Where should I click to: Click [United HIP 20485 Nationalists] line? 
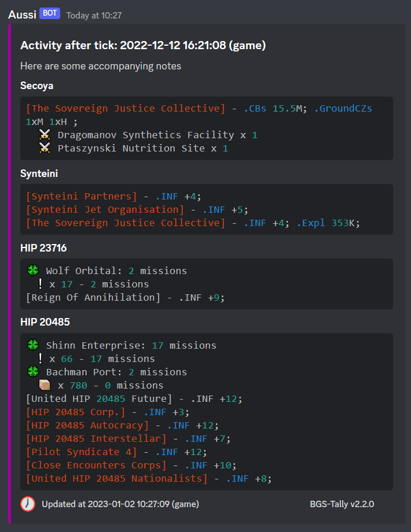tap(149, 478)
